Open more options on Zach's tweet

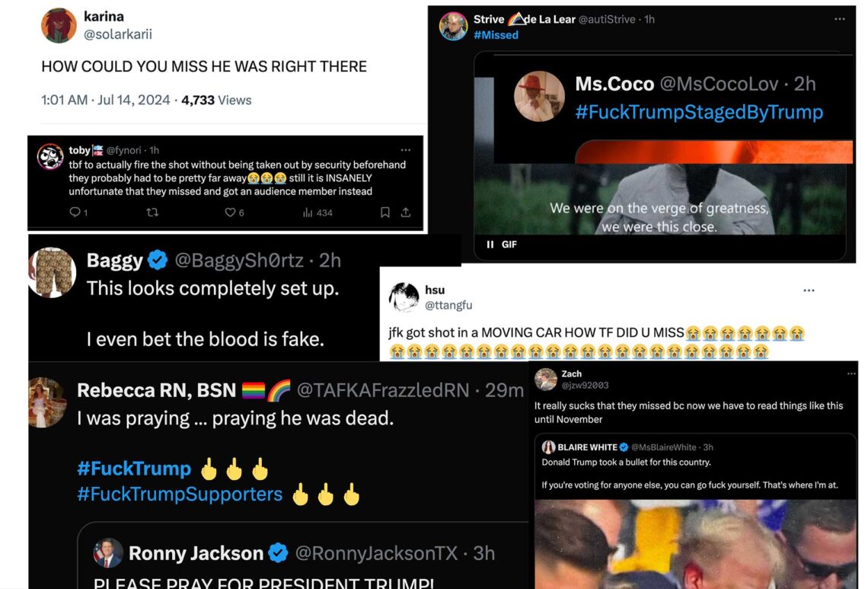(851, 374)
